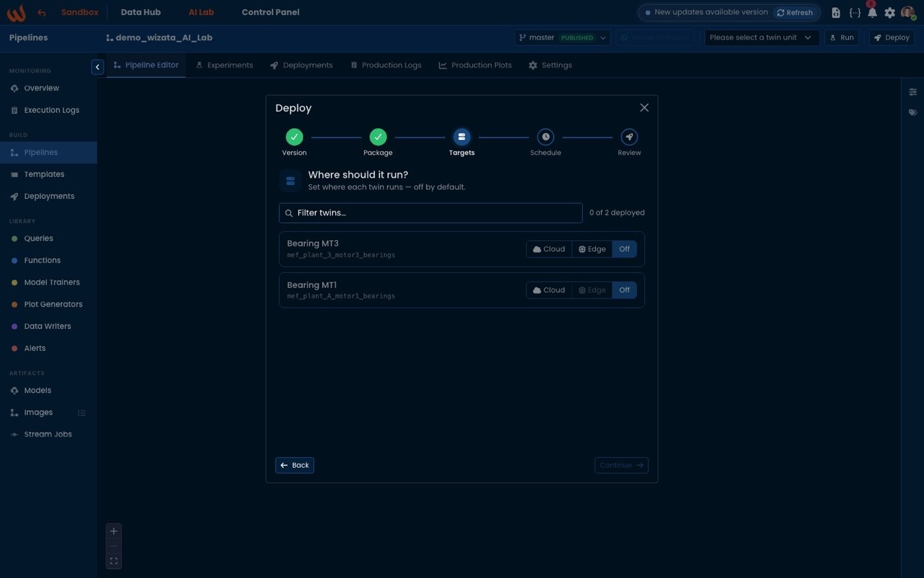This screenshot has width=924, height=578.
Task: Close the Deploy dialog
Action: [x=644, y=108]
